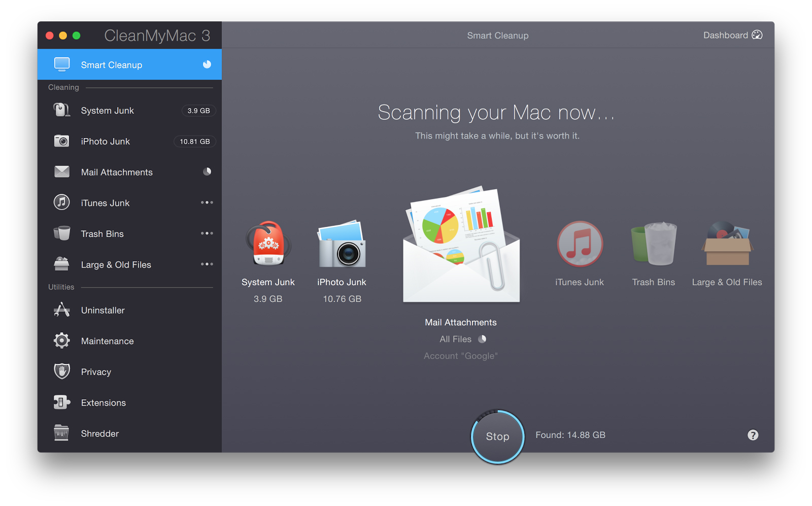
Task: Click the 'System Junk' caption under the vacuum
Action: click(268, 282)
